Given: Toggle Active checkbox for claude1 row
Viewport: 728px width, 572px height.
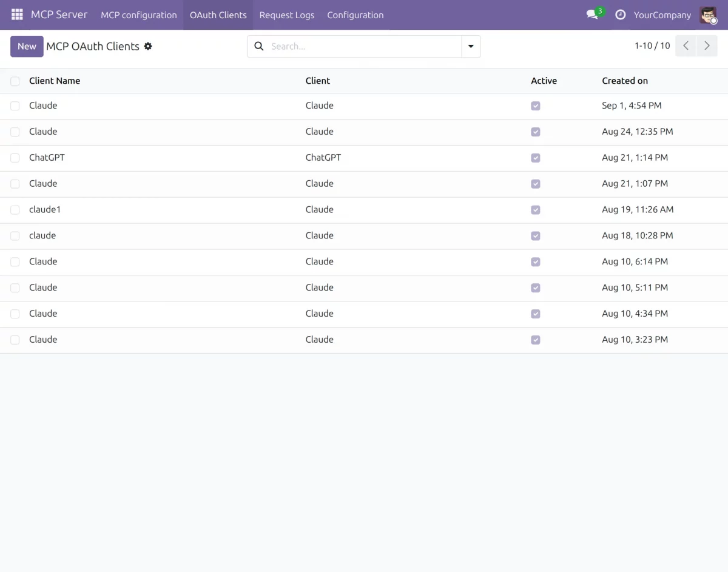Looking at the screenshot, I should (x=535, y=210).
